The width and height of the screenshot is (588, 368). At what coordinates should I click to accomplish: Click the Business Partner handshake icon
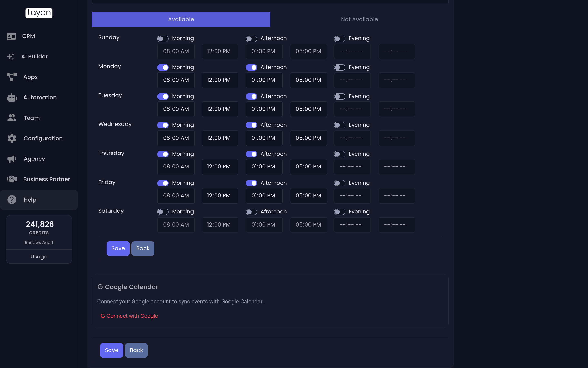(12, 179)
